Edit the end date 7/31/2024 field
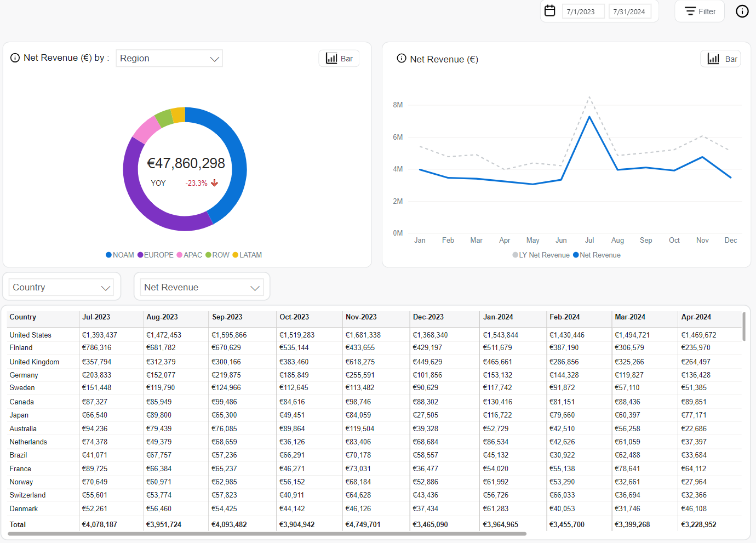The image size is (756, 543). [630, 12]
